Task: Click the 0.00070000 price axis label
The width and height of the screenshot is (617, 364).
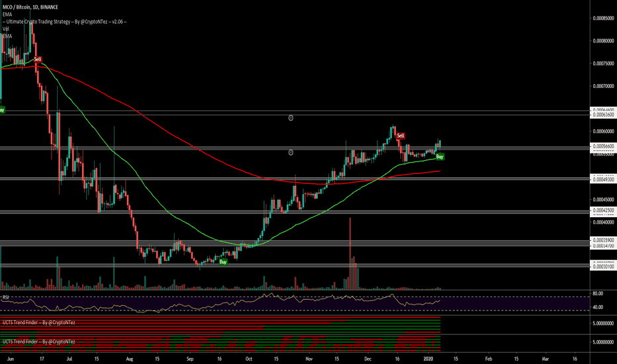Action: [x=603, y=86]
